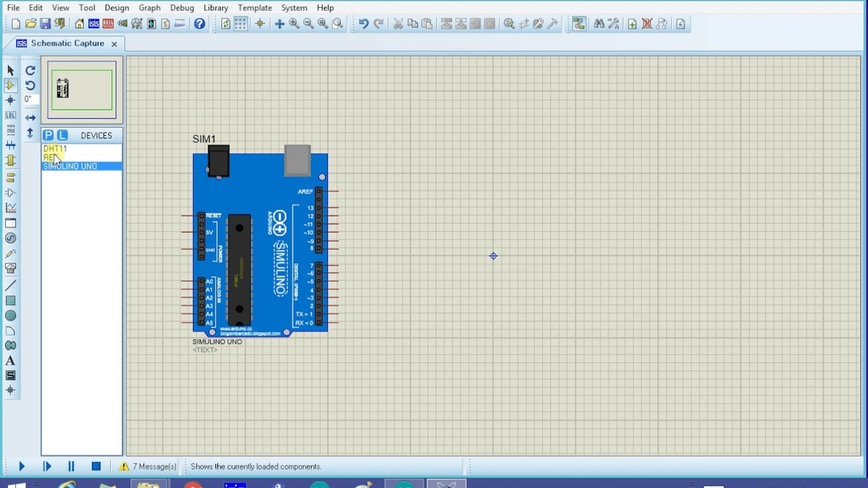This screenshot has height=488, width=868.
Task: Toggle the grid display toolbar button
Action: (x=241, y=24)
